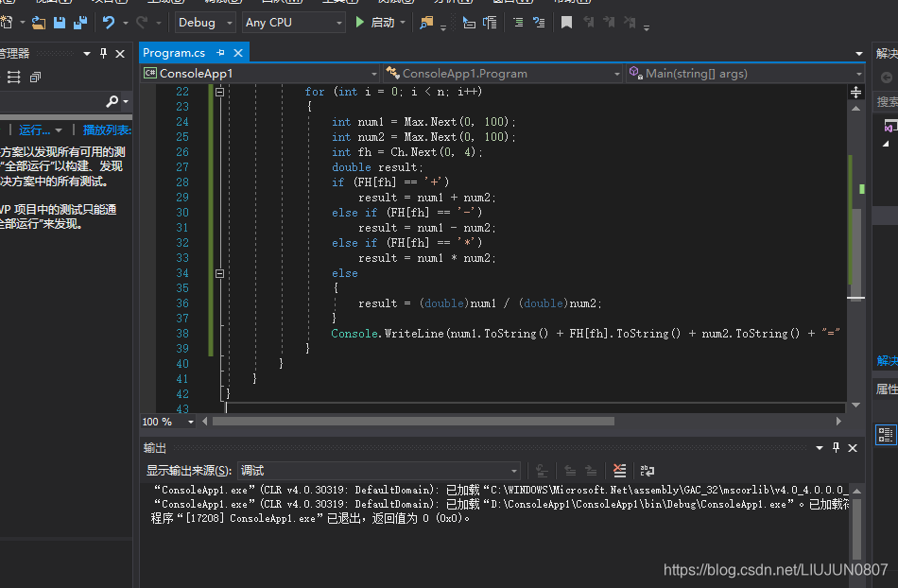The image size is (898, 588).
Task: Open the undo history dropdown arrow
Action: pyautogui.click(x=126, y=23)
